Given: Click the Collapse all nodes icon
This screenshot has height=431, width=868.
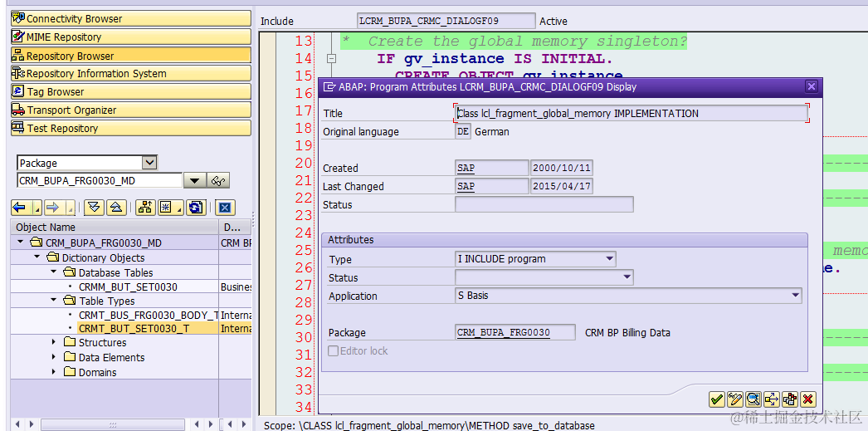Looking at the screenshot, I should point(116,208).
